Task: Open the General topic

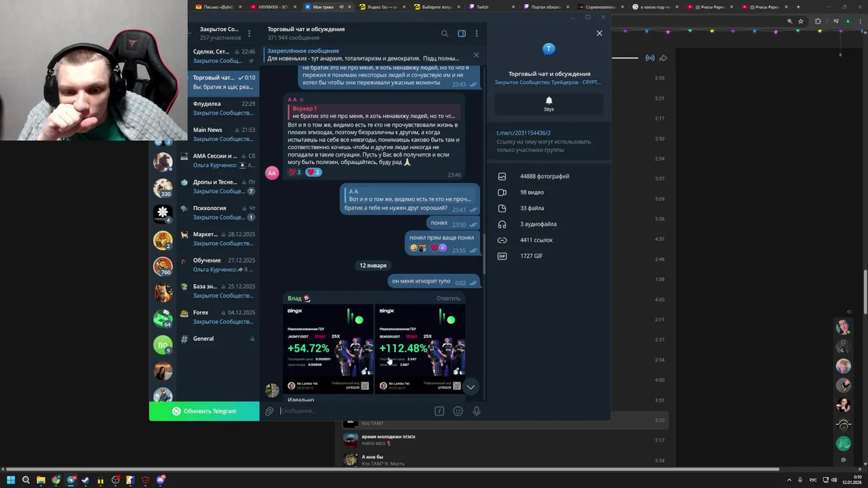Action: click(x=219, y=339)
